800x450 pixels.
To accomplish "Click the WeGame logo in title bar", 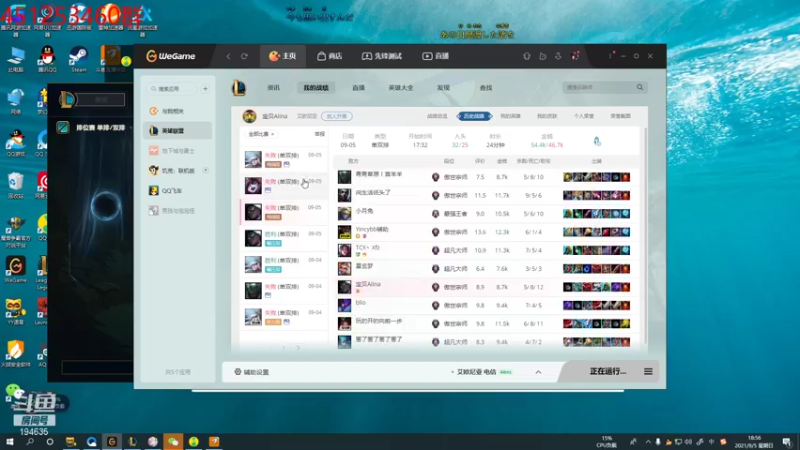I will 171,56.
